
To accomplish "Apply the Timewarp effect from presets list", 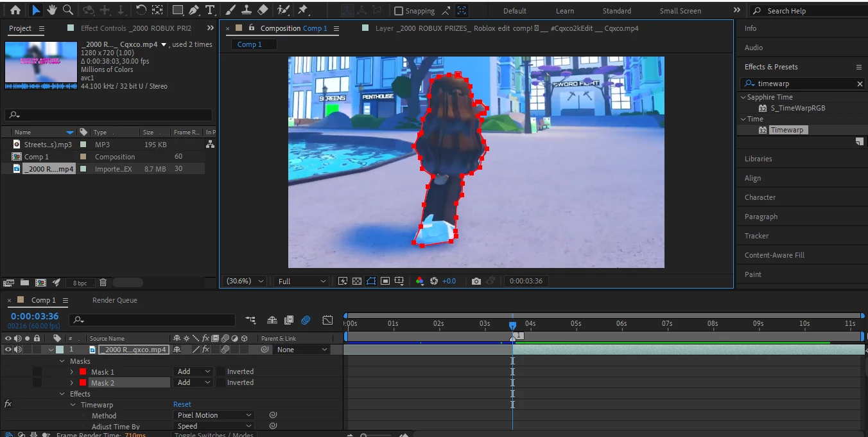I will click(x=786, y=130).
